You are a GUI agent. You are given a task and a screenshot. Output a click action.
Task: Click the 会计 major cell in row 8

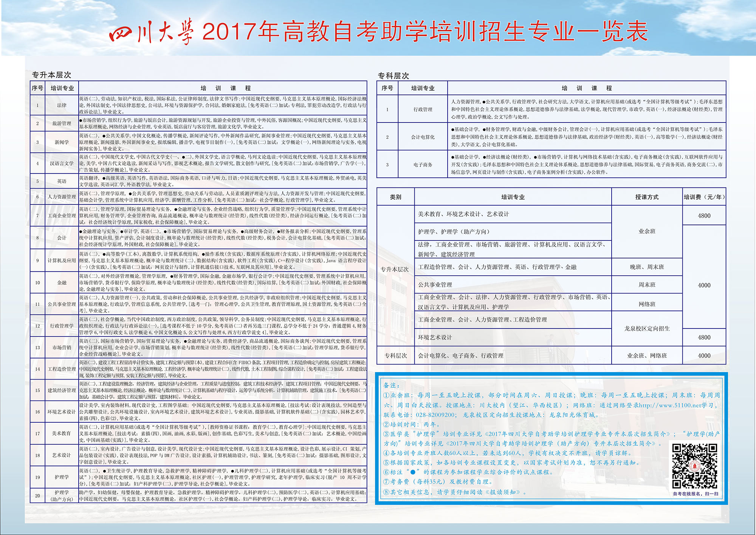click(x=62, y=238)
